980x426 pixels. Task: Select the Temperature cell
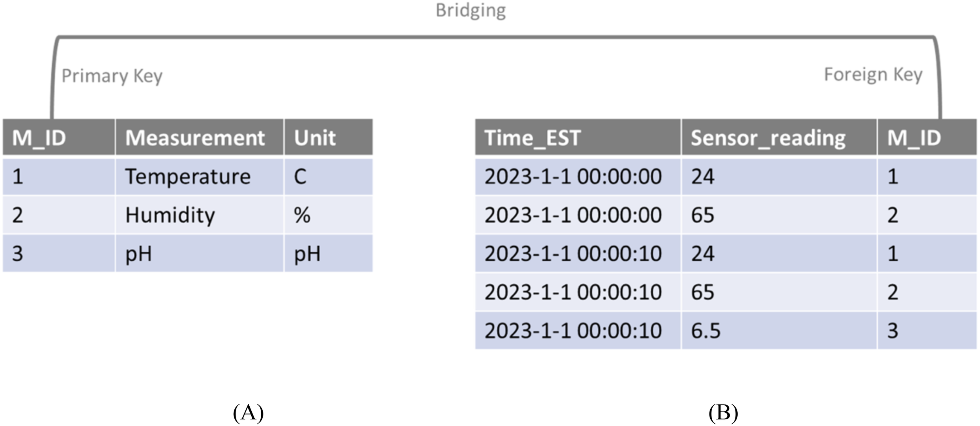188,177
